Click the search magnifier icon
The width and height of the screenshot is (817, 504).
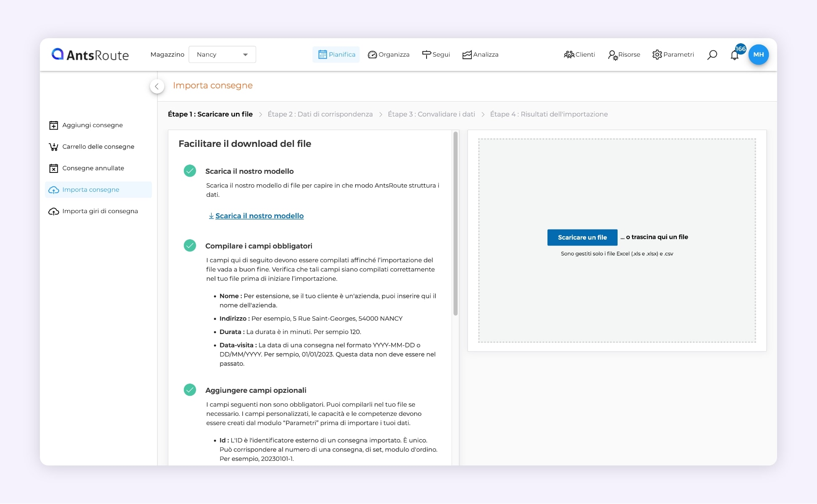(x=712, y=54)
